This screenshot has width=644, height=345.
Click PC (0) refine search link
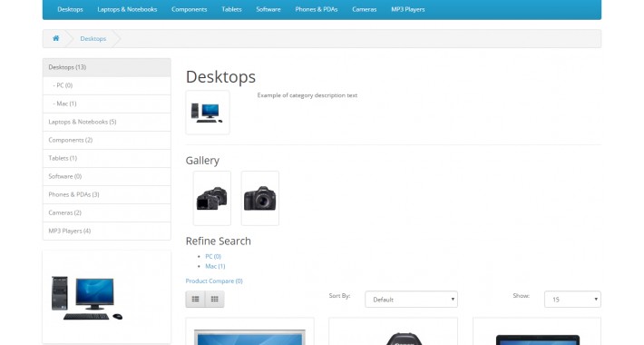pos(213,256)
